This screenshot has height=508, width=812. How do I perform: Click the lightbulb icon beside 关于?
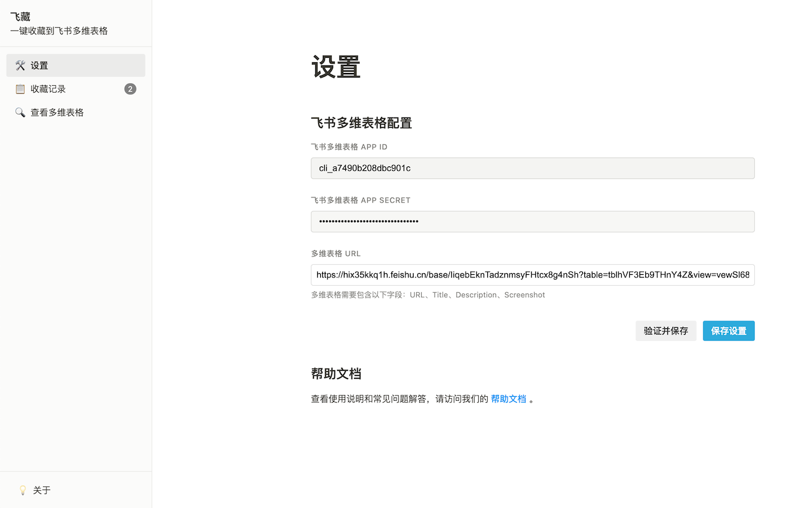point(23,490)
